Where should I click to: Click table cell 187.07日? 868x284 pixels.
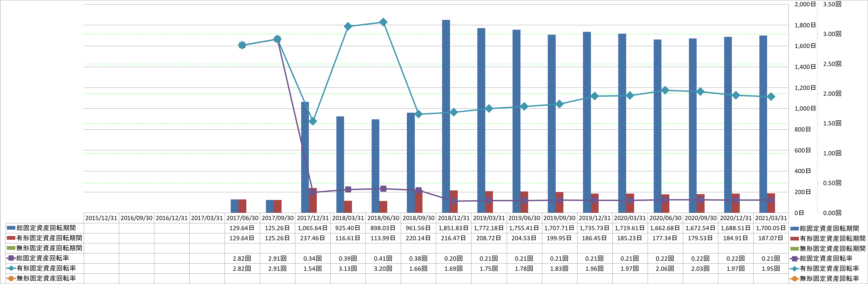click(771, 238)
